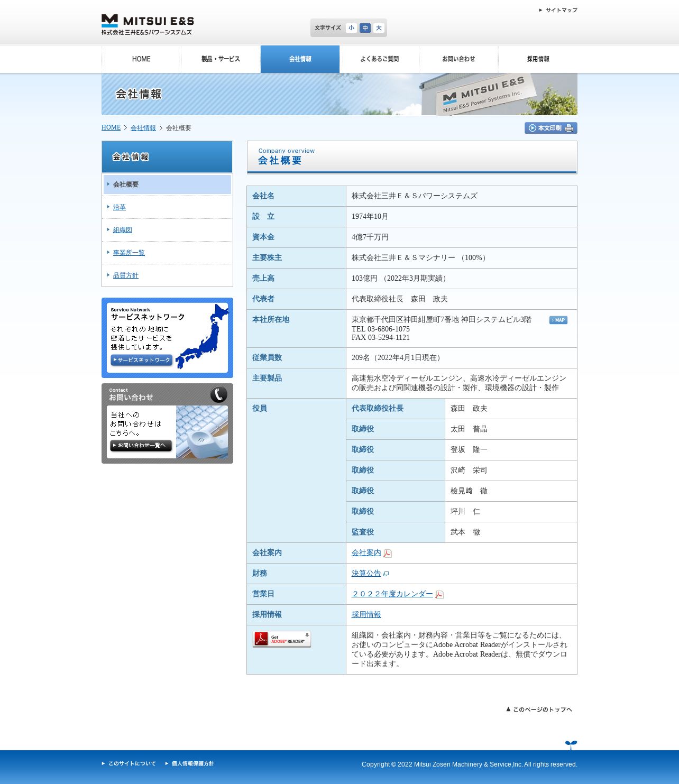Click the PDF icon next to the calendar link
679x784 pixels.
tap(439, 594)
